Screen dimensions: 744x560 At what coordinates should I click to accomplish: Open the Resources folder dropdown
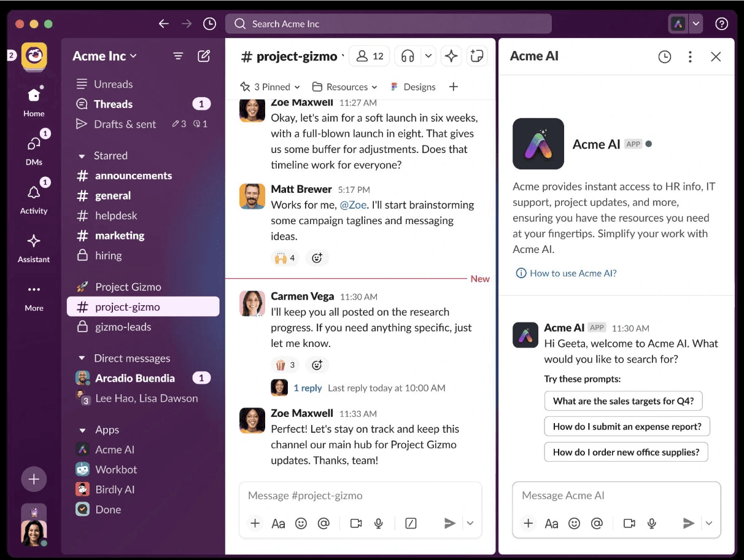(x=345, y=87)
